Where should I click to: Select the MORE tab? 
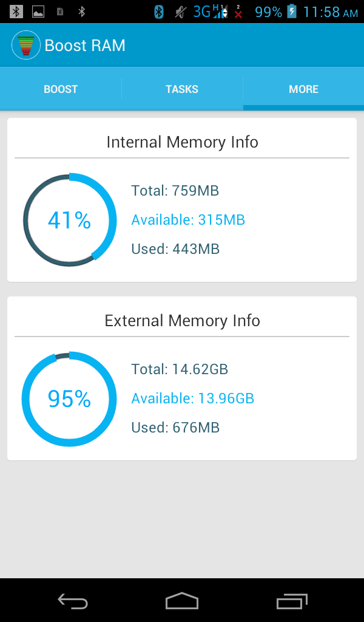point(303,89)
